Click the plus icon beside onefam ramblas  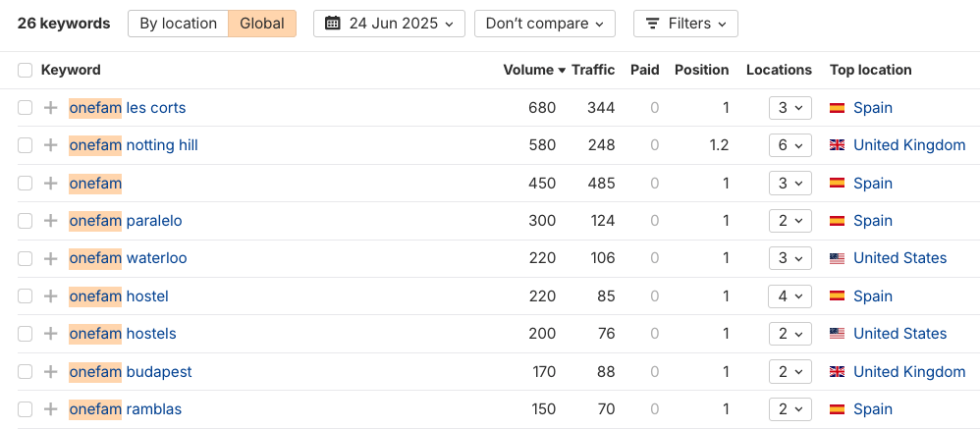click(x=51, y=409)
